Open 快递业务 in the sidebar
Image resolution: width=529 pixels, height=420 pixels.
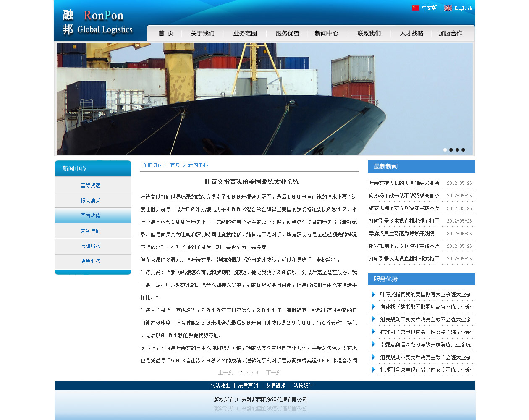(91, 261)
